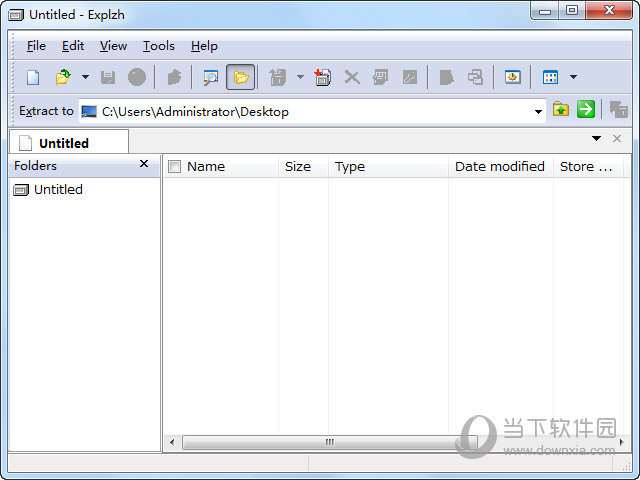Viewport: 640px width, 480px height.
Task: Click the open archive folder icon
Action: click(64, 77)
